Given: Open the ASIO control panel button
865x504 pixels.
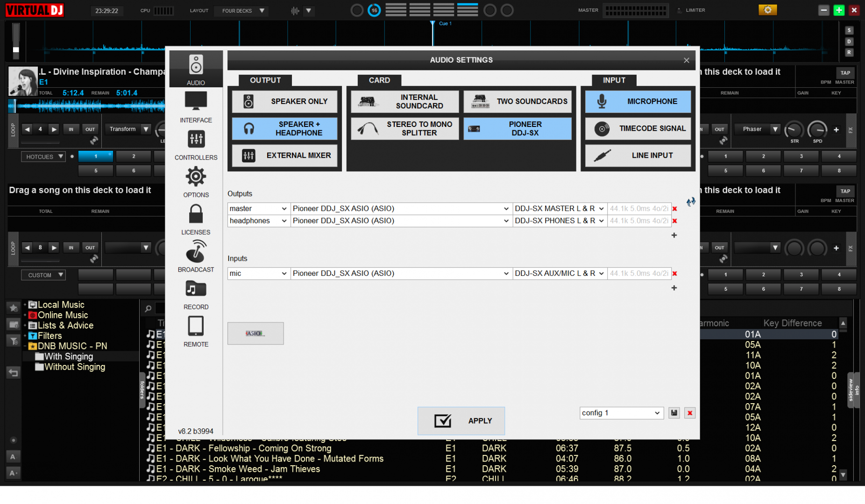Looking at the screenshot, I should [x=255, y=333].
